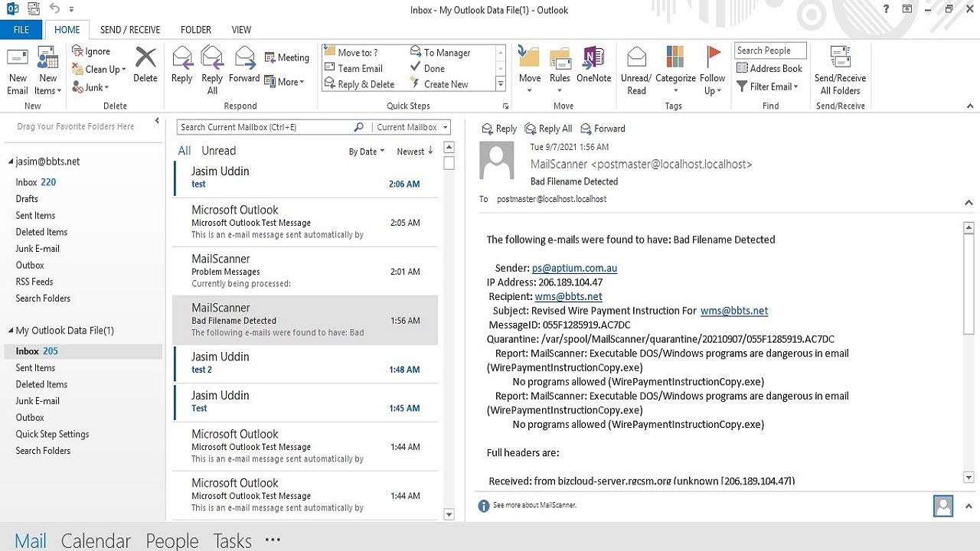Click the Search Current Mailbox field
The image size is (980, 551).
coord(264,127)
